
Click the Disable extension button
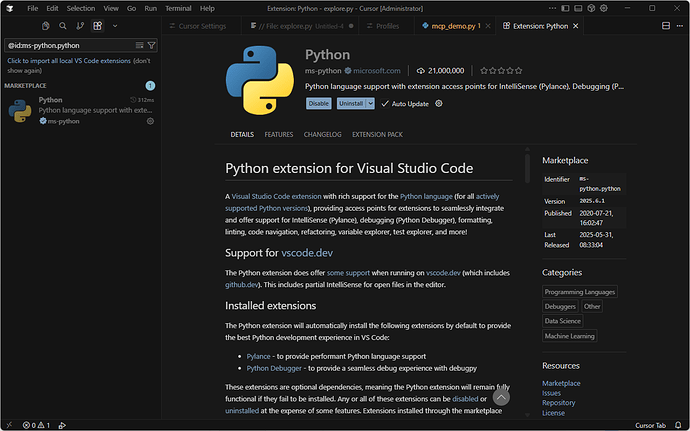[318, 103]
